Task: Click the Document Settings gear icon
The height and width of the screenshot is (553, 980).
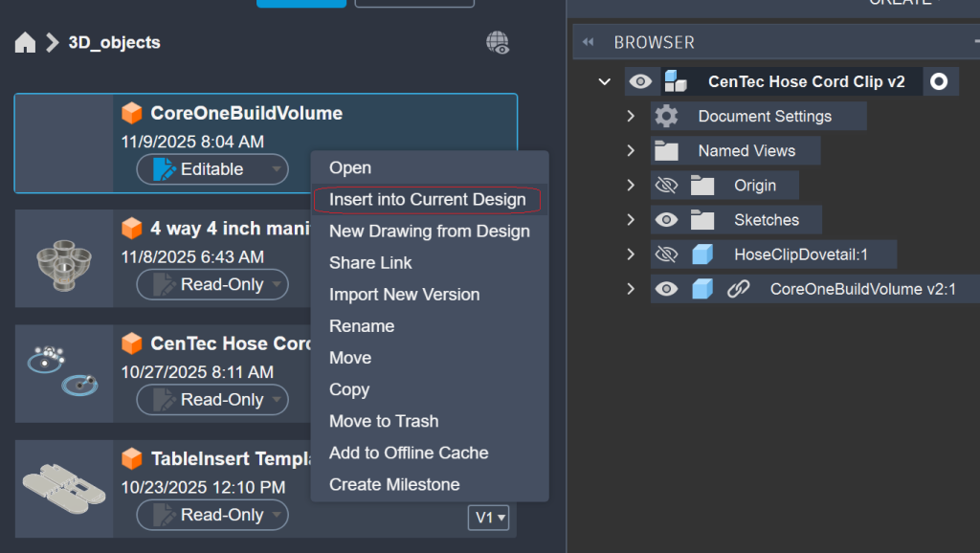Action: coord(666,117)
